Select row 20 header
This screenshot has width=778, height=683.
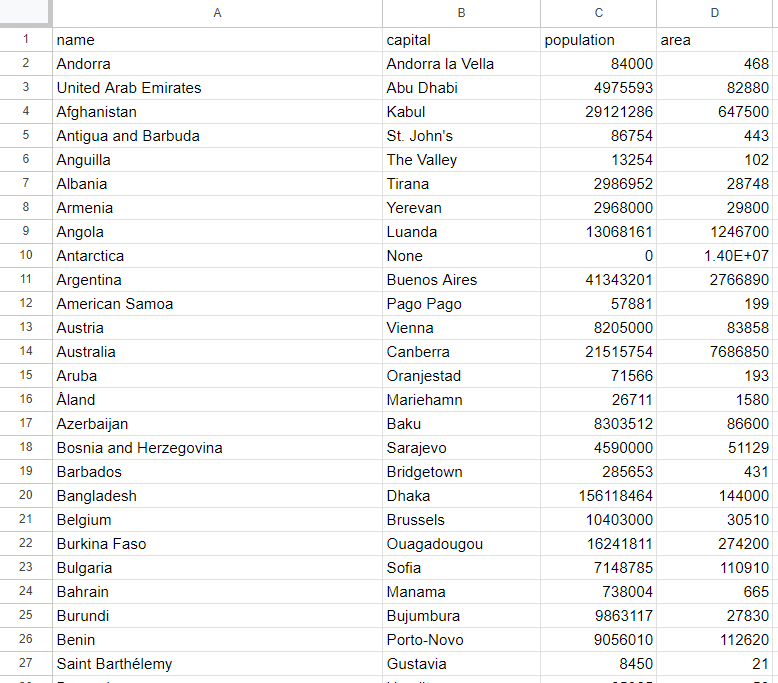[25, 496]
